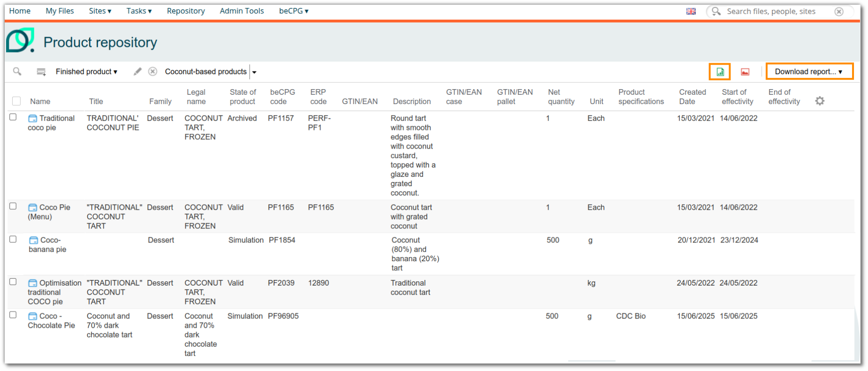
Task: Sort by State of product column
Action: point(243,97)
